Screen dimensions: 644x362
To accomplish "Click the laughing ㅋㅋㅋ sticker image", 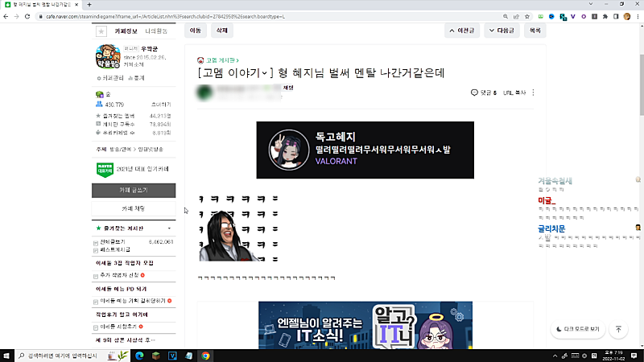I will click(238, 229).
